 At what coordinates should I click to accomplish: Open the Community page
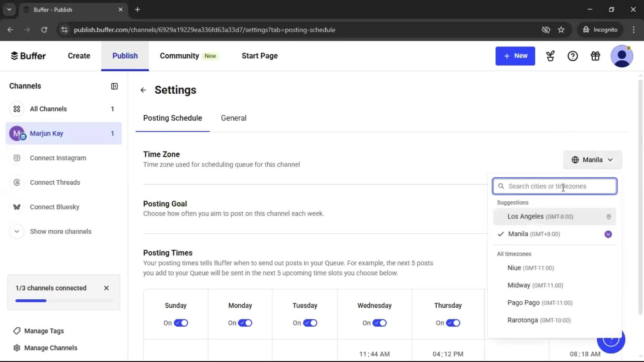point(179,56)
